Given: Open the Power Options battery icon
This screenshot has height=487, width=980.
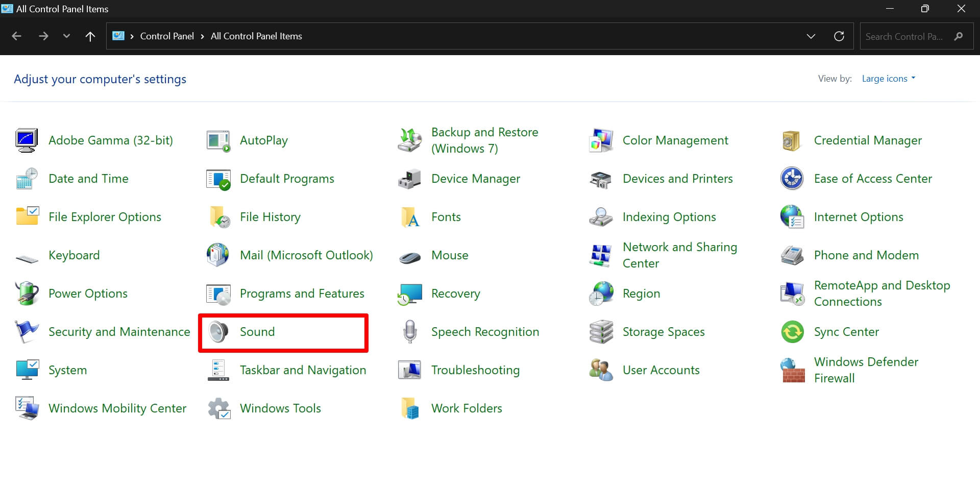Looking at the screenshot, I should point(27,294).
